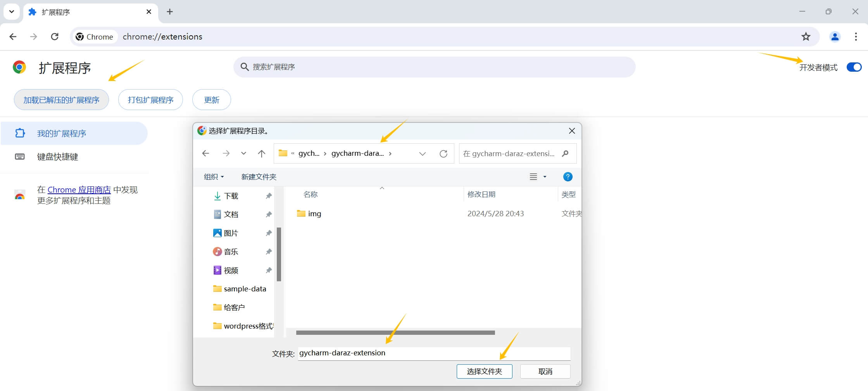Unpin Documents using its pin icon
The height and width of the screenshot is (391, 868).
click(269, 214)
